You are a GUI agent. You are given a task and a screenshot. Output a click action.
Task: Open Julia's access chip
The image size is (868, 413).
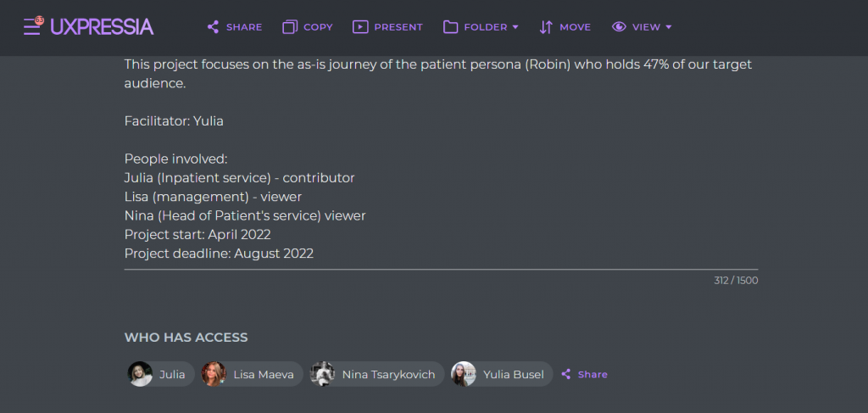(x=160, y=374)
